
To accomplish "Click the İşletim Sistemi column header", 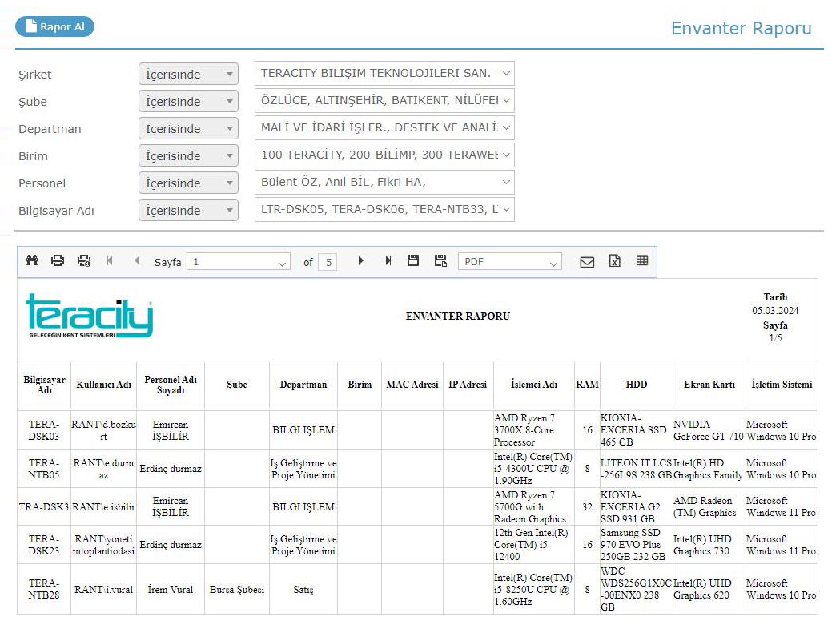I will 782,385.
